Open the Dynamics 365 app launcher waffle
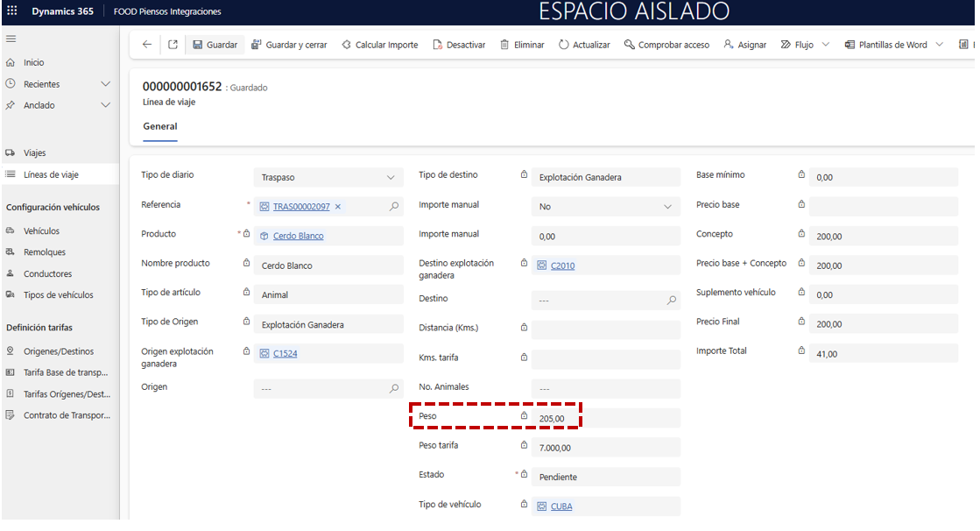 point(11,11)
